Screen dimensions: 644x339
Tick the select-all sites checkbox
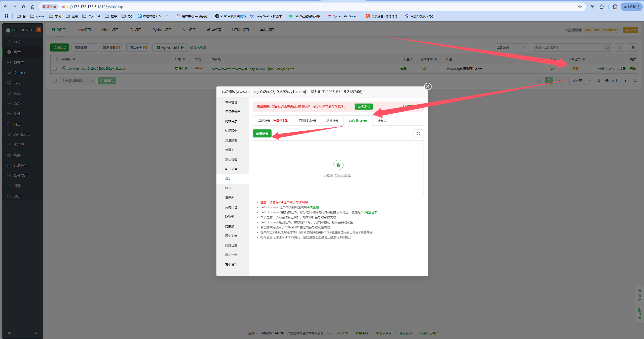click(x=55, y=59)
